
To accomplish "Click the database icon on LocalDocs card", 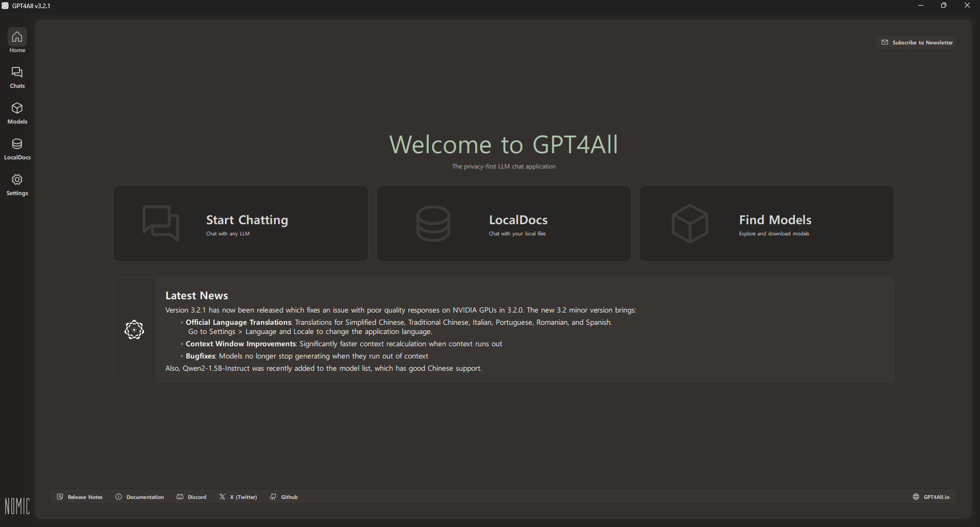I will click(x=433, y=223).
